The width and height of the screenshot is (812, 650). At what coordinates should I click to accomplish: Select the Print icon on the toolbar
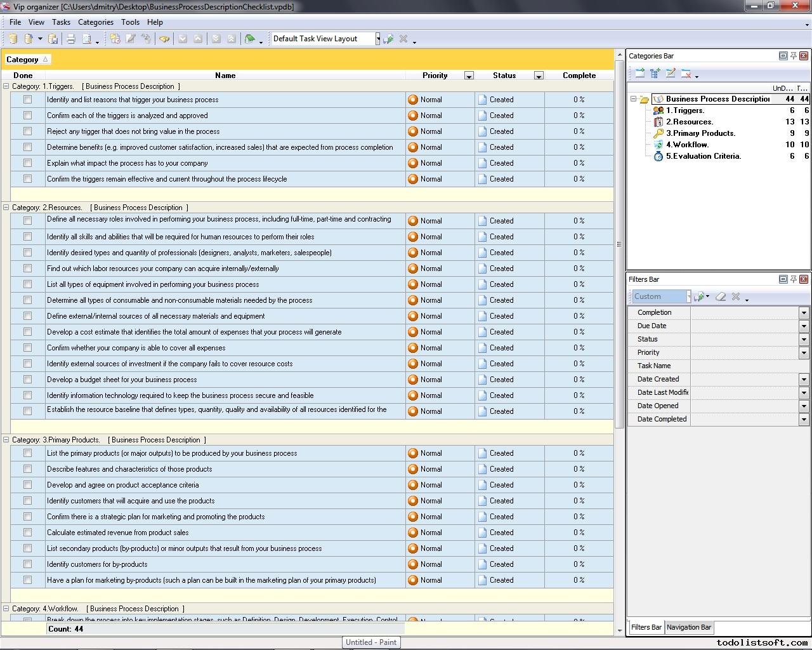70,39
